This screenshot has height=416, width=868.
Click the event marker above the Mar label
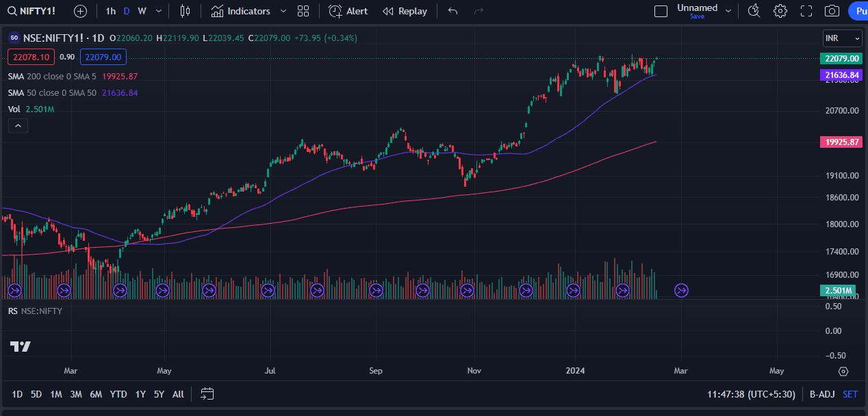[64, 291]
